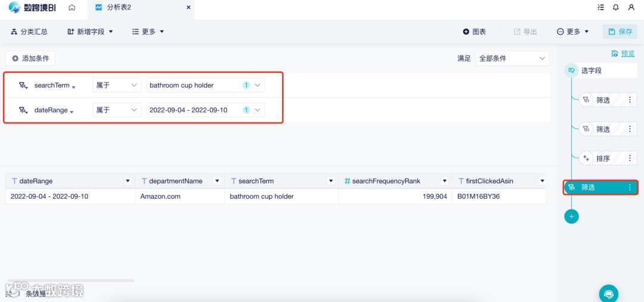Open the searchTerm column header menu arrow

pyautogui.click(x=330, y=181)
